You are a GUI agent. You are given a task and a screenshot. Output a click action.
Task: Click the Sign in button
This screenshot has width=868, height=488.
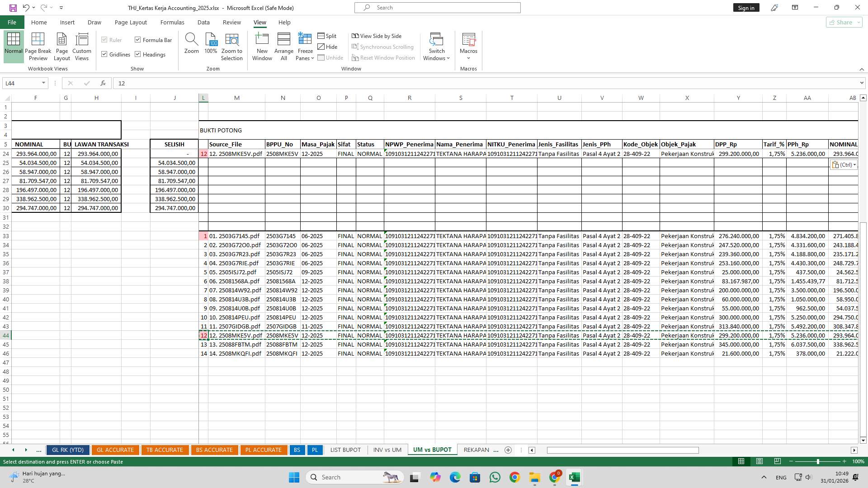(x=746, y=7)
